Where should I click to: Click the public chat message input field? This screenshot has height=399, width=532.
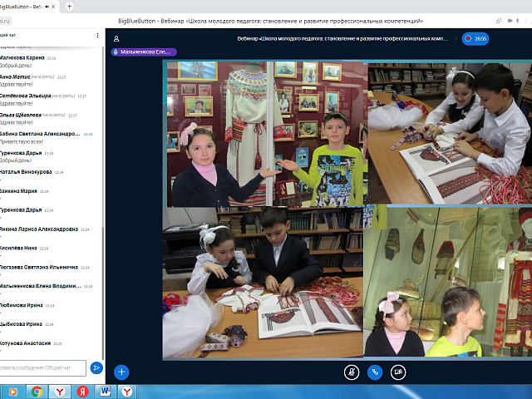click(x=42, y=367)
